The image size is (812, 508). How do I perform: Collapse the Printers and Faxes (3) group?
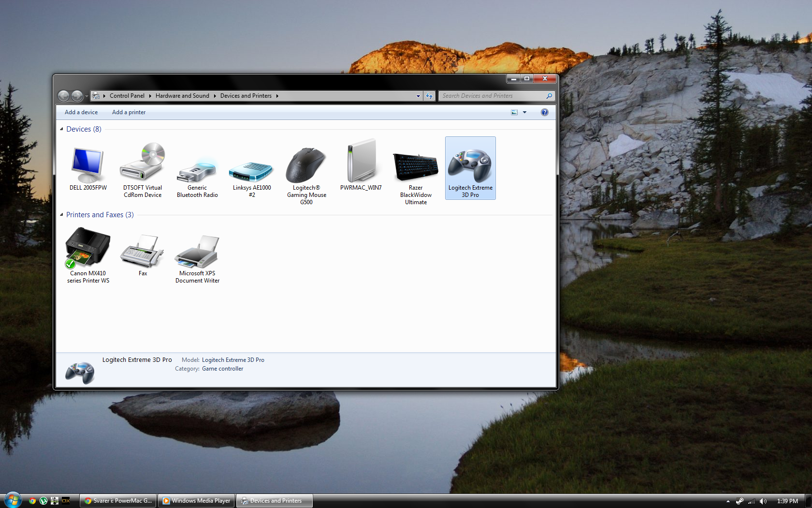(x=61, y=215)
